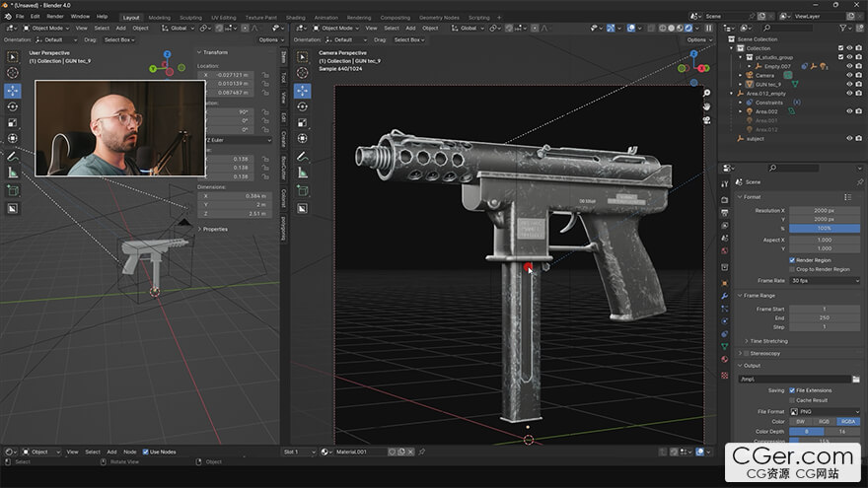Click the Z axis on navigation gizmo
Screen dimensions: 868x488
(x=167, y=55)
